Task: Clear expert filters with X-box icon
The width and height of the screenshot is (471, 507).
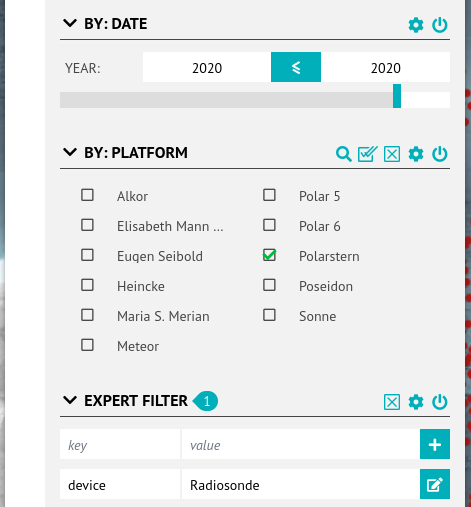Action: tap(392, 402)
